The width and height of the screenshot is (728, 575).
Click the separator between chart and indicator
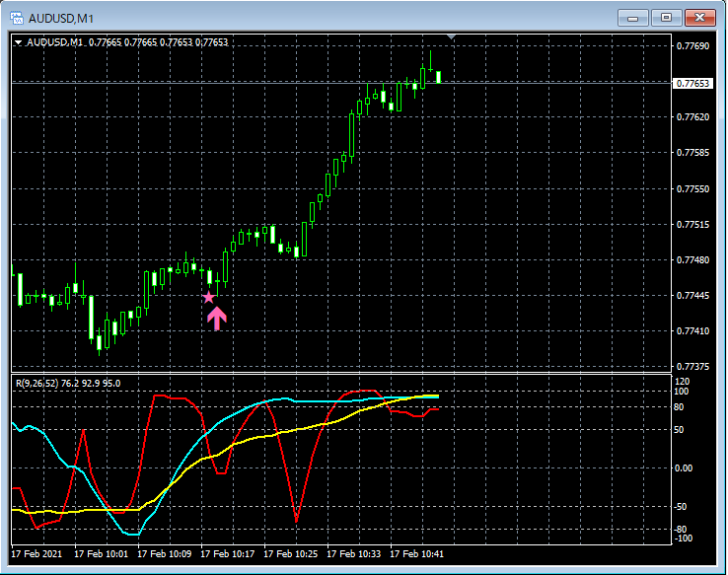click(x=341, y=373)
